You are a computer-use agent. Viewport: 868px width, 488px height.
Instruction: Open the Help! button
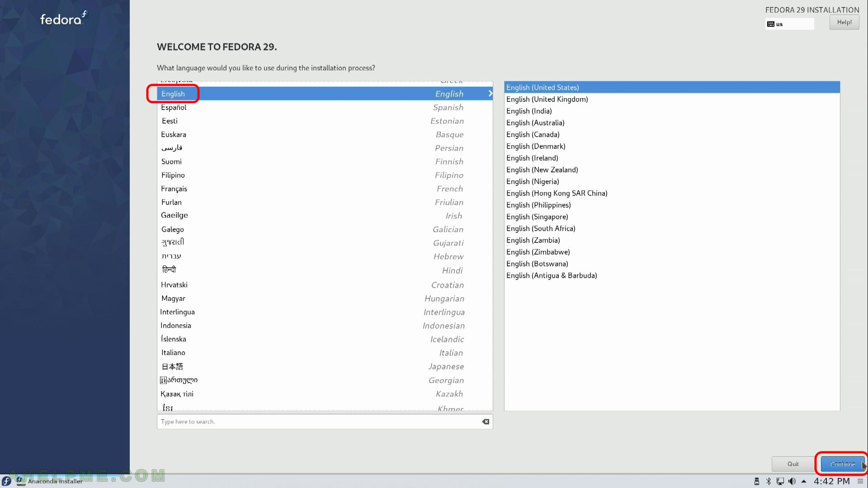click(x=844, y=22)
